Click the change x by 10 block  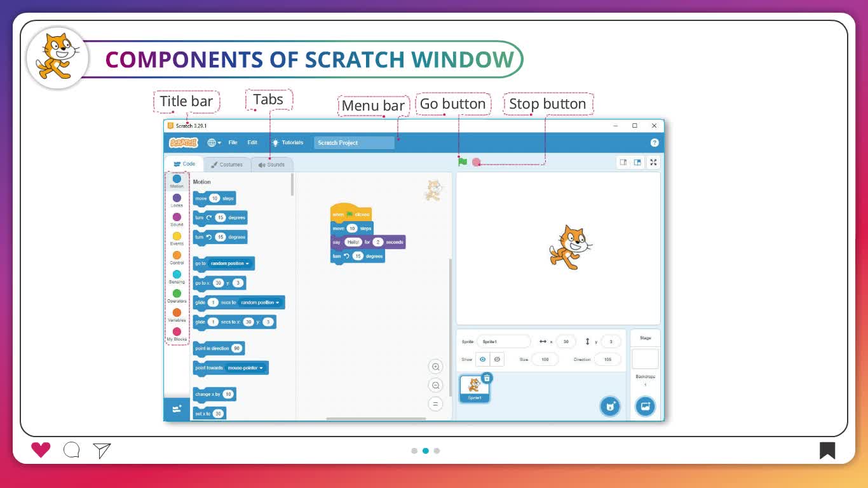214,394
